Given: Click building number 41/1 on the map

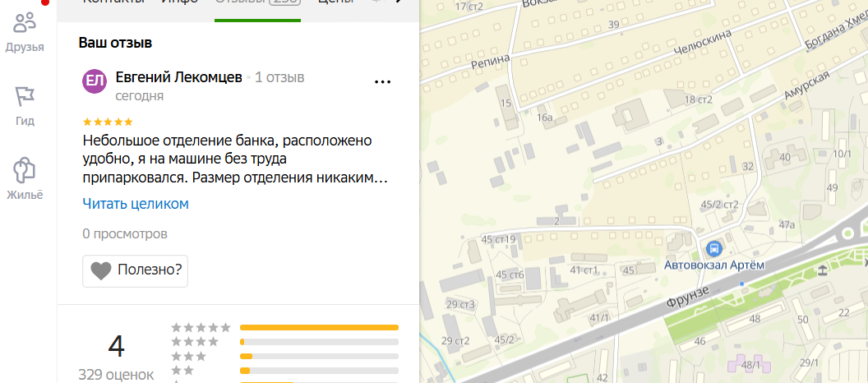Looking at the screenshot, I should click(599, 318).
